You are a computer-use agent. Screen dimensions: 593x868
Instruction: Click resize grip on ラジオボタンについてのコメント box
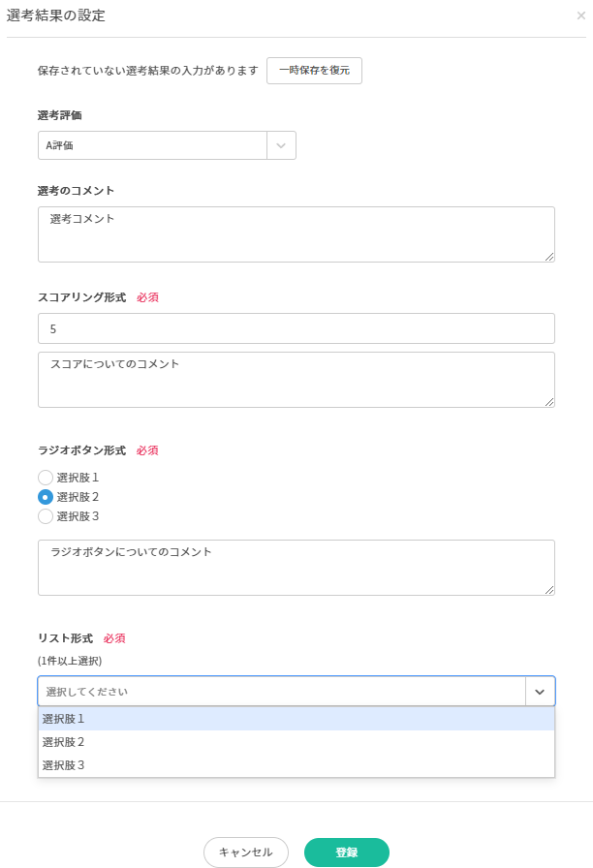(x=549, y=590)
